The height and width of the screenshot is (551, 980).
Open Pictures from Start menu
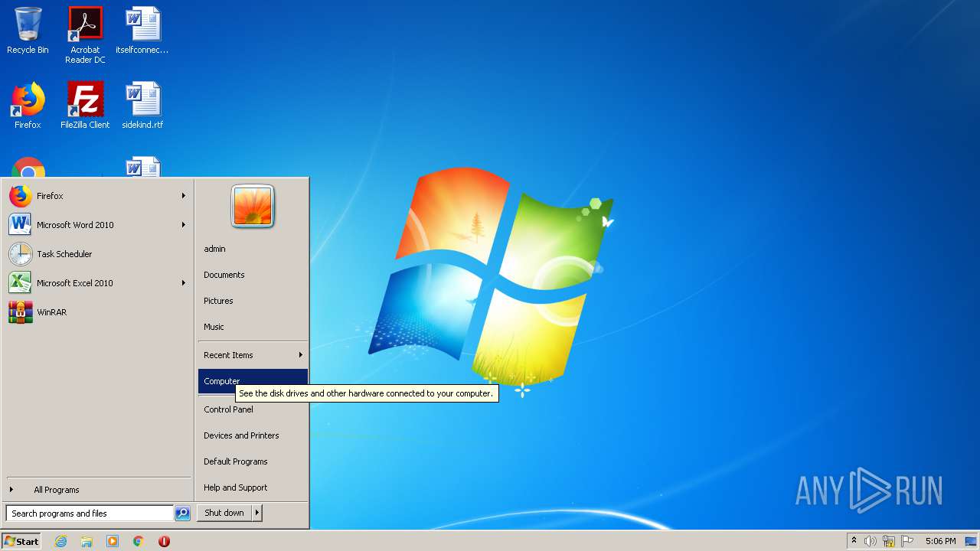pos(253,301)
